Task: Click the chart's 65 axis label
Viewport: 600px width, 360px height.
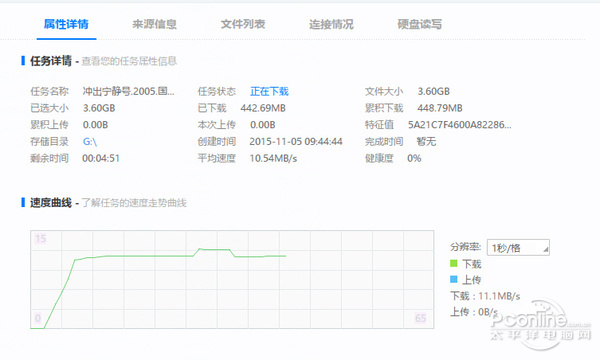Action: coord(420,318)
